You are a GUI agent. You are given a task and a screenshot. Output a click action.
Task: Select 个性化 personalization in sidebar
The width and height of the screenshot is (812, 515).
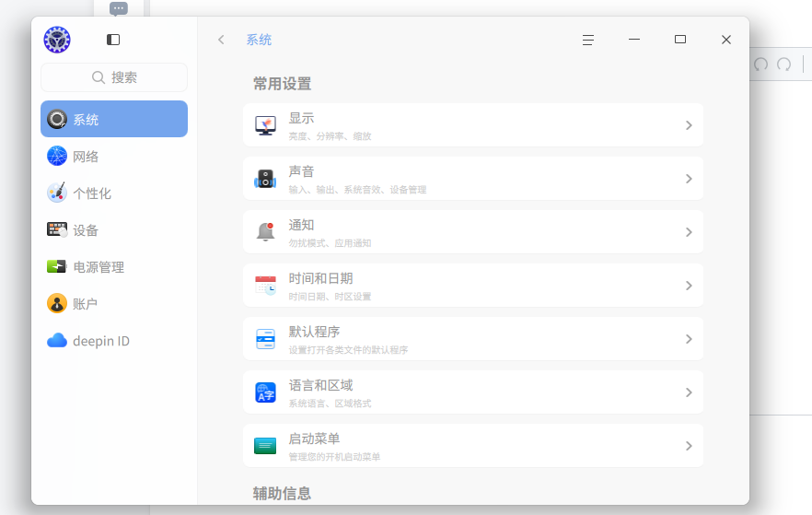coord(114,193)
